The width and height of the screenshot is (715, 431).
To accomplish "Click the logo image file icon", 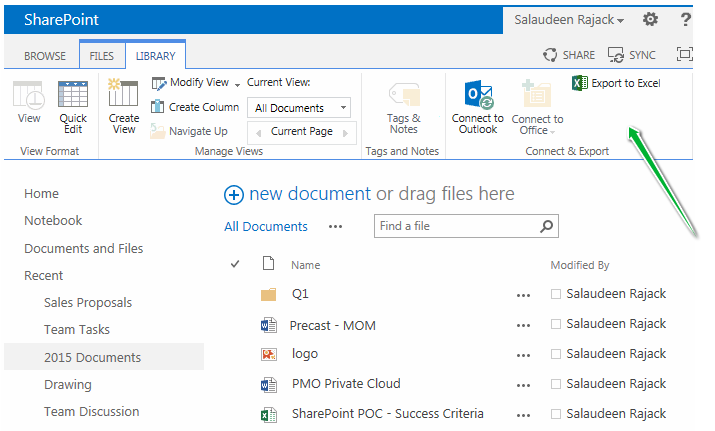I will 269,354.
